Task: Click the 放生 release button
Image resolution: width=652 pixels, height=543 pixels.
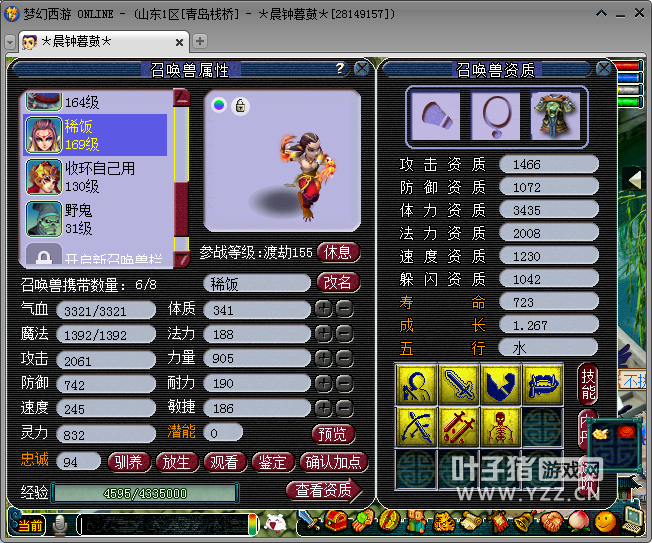Action: pos(177,462)
